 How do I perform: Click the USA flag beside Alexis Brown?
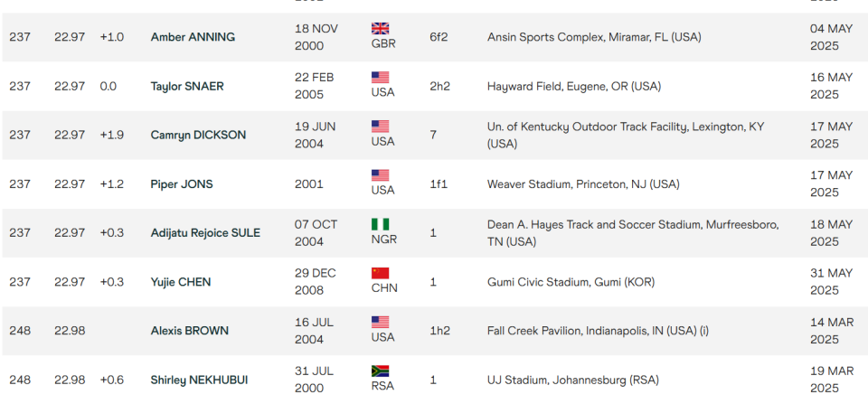(x=380, y=322)
